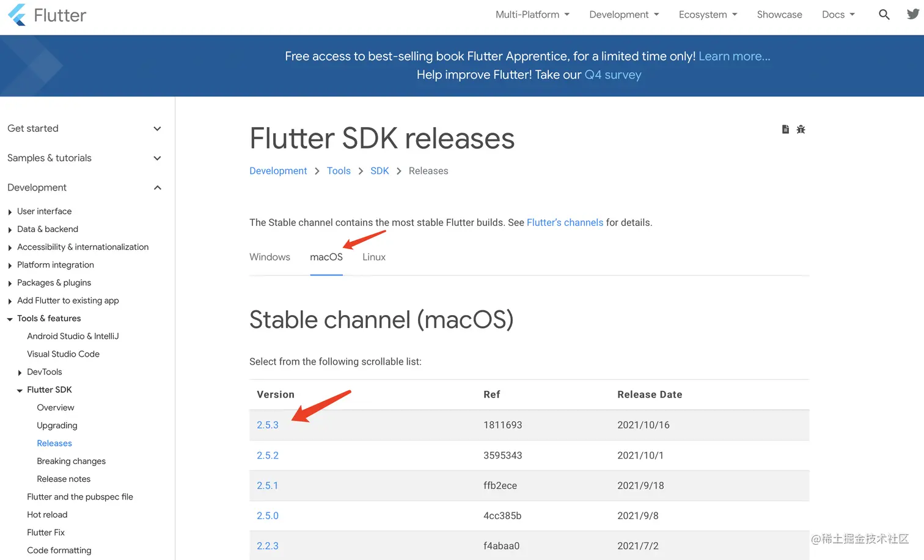Image resolution: width=924 pixels, height=560 pixels.
Task: Click the Release Date column header
Action: click(650, 395)
